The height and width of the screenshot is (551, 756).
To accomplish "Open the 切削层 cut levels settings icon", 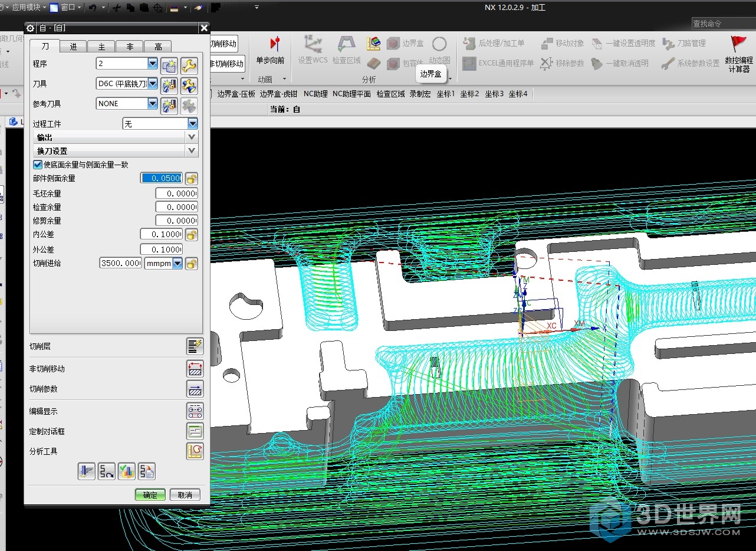I will click(195, 346).
